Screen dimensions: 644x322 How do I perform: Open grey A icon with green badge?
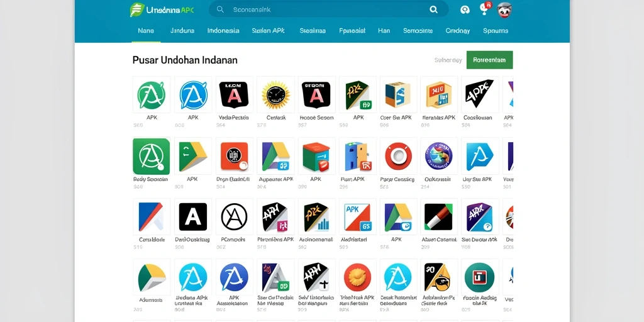(275, 277)
